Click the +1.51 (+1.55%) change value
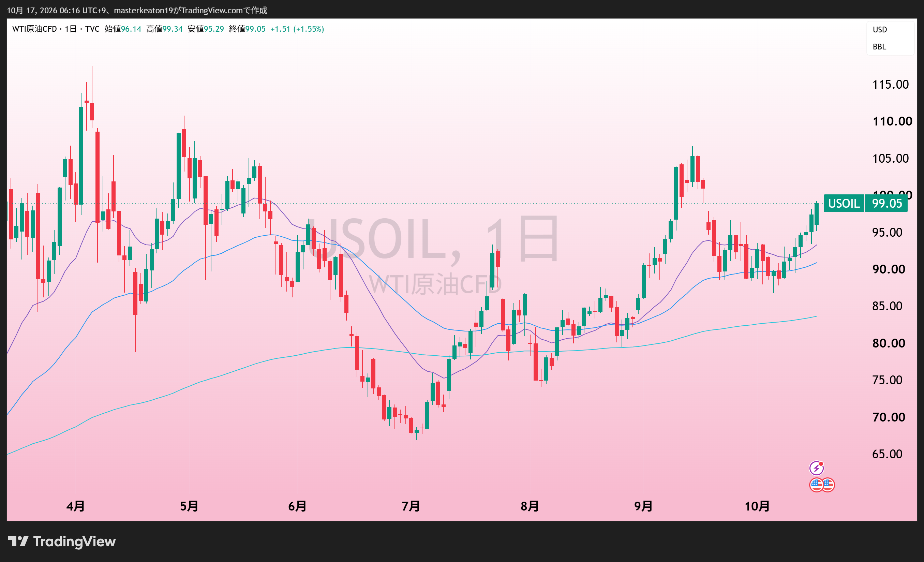Image resolution: width=924 pixels, height=562 pixels. point(297,29)
